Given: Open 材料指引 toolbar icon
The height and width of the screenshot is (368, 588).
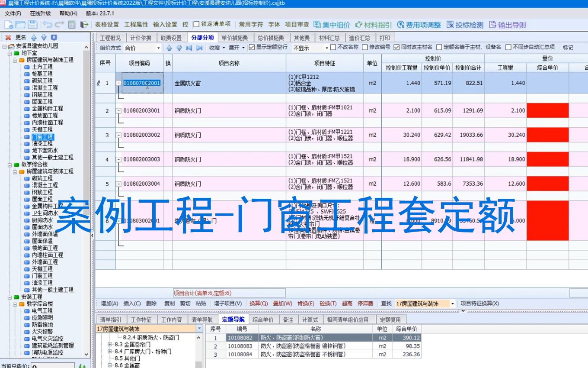Looking at the screenshot, I should (x=359, y=25).
